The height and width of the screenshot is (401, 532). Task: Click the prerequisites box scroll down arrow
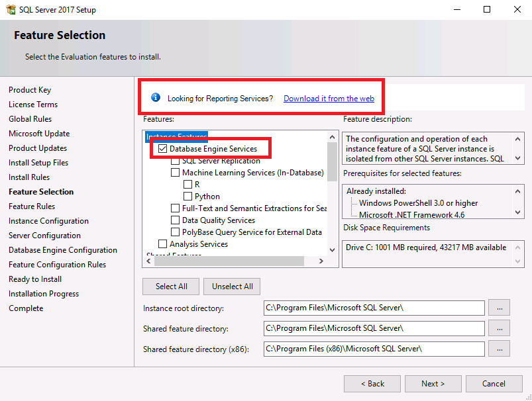point(517,212)
